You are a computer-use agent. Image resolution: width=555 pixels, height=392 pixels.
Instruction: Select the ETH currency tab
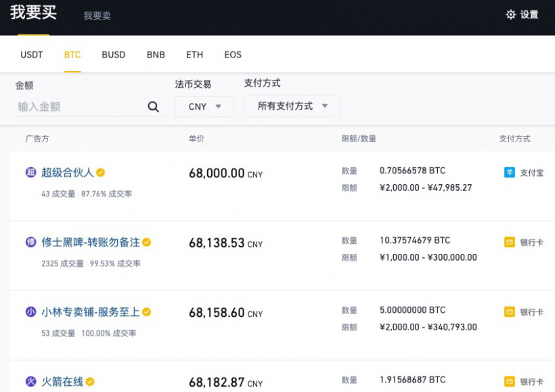[194, 55]
